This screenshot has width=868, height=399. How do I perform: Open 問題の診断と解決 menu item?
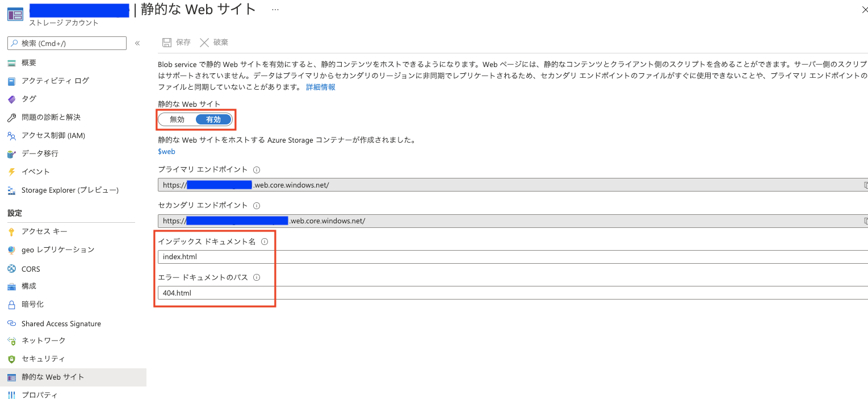pos(51,117)
